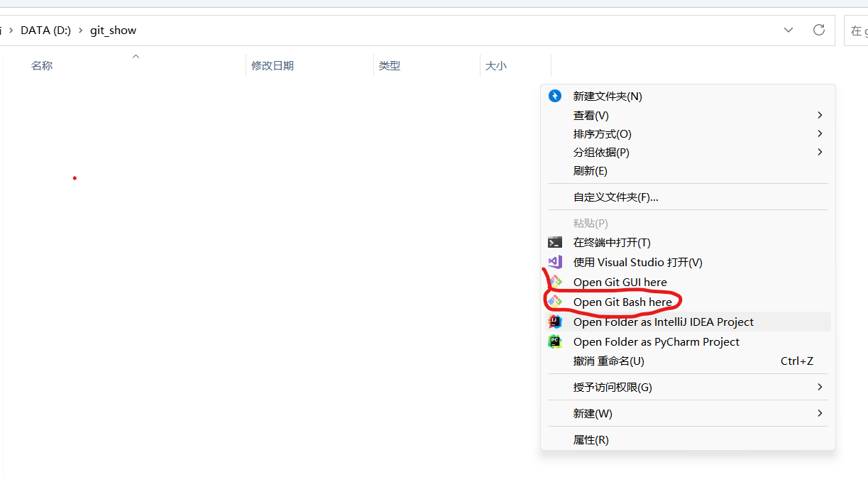Expand the 排序方式(O) submenu arrow

820,133
